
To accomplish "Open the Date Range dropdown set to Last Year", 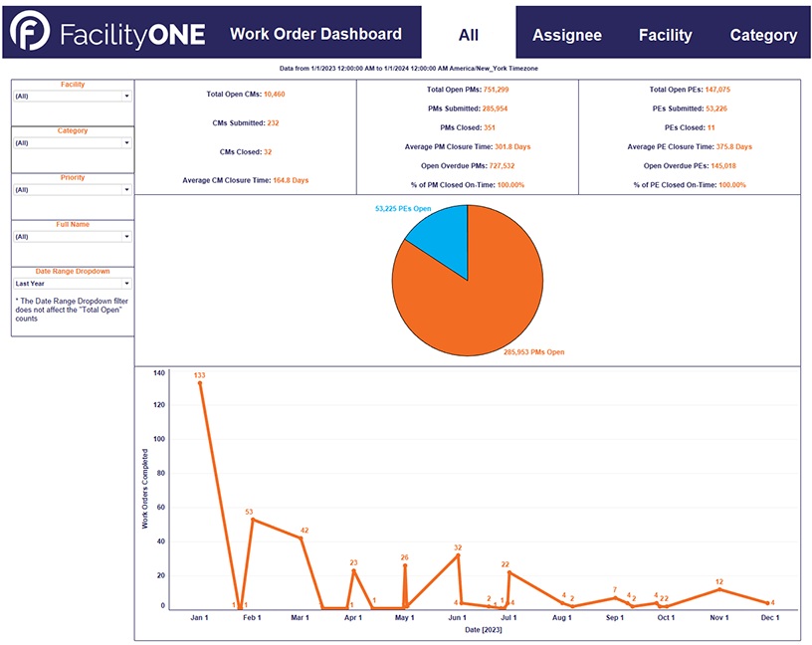I will [70, 283].
